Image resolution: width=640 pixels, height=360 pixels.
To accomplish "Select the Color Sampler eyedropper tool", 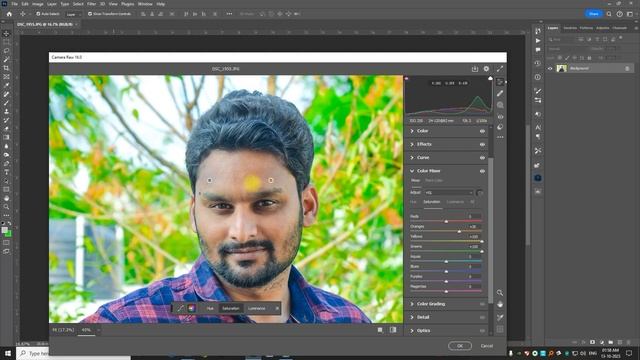I will tap(500, 318).
